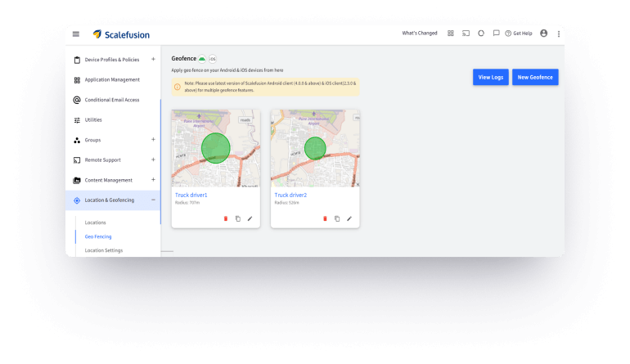Edit the Truck driver1 geofence

pos(250,218)
